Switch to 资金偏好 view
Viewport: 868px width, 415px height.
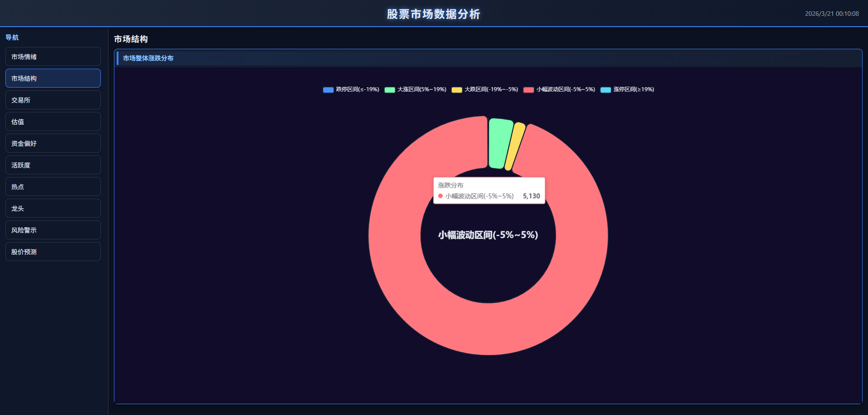[x=53, y=144]
